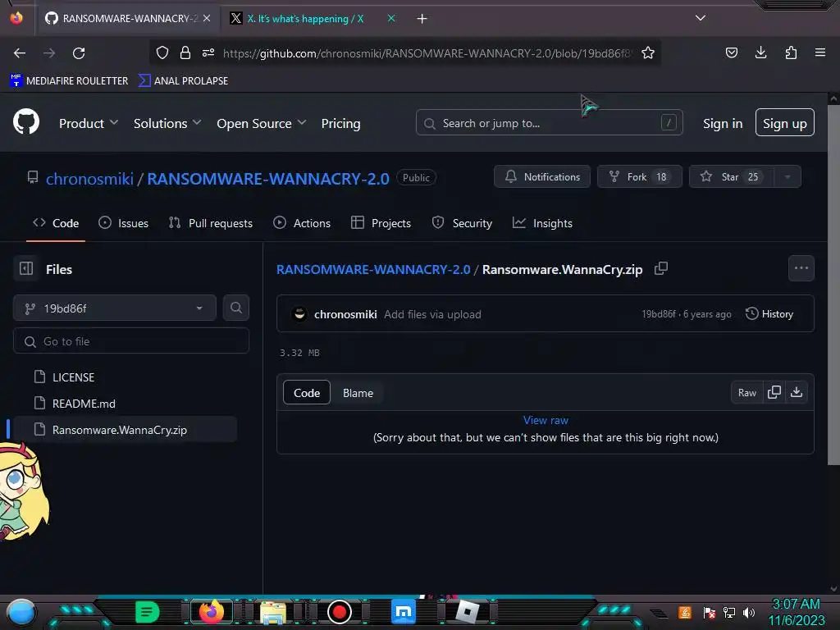Click the GitHub octocat logo
This screenshot has width=840, height=630.
[x=26, y=122]
